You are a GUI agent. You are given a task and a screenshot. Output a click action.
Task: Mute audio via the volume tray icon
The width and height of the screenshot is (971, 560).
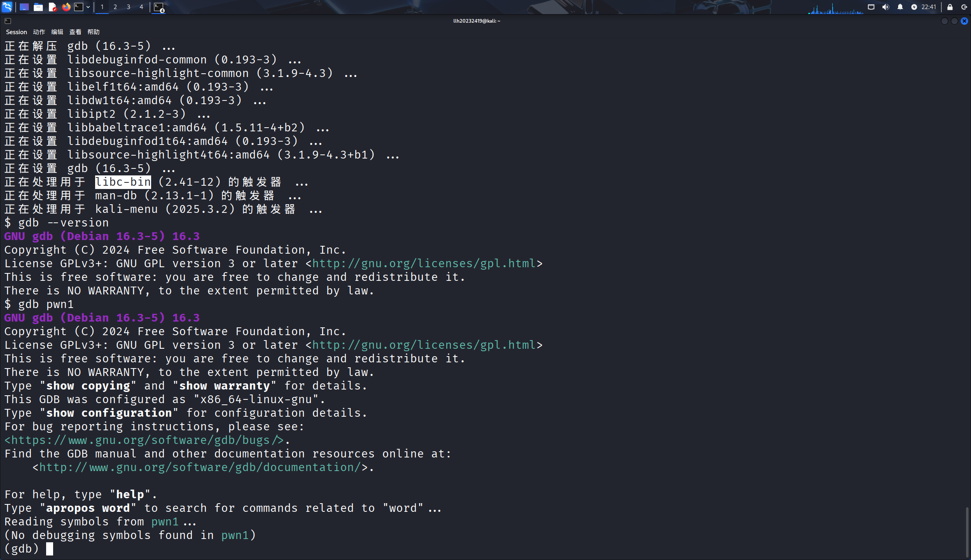(886, 7)
